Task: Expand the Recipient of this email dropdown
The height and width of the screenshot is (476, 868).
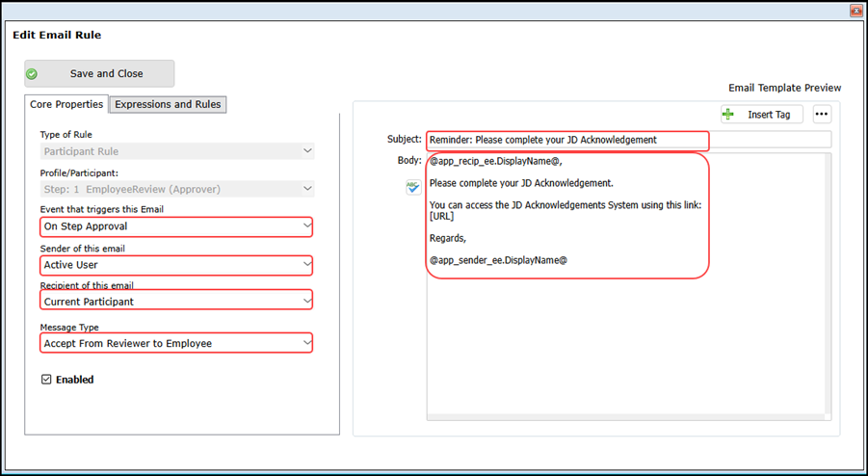Action: [306, 302]
